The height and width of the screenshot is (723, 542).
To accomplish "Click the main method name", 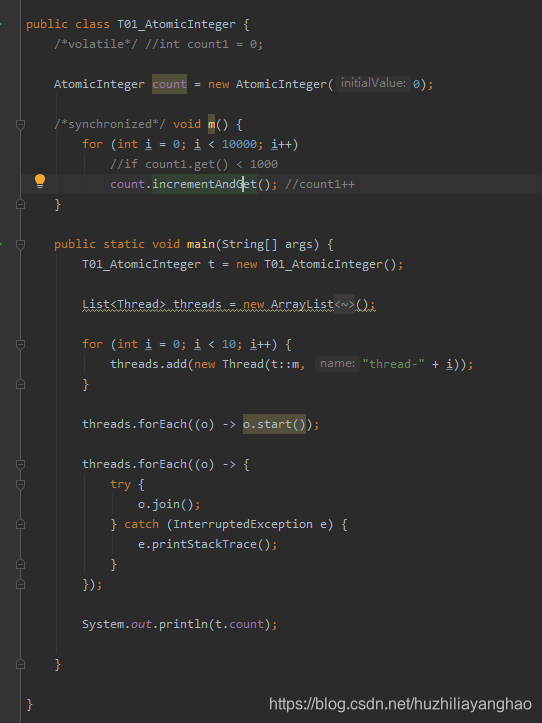I will coord(201,244).
